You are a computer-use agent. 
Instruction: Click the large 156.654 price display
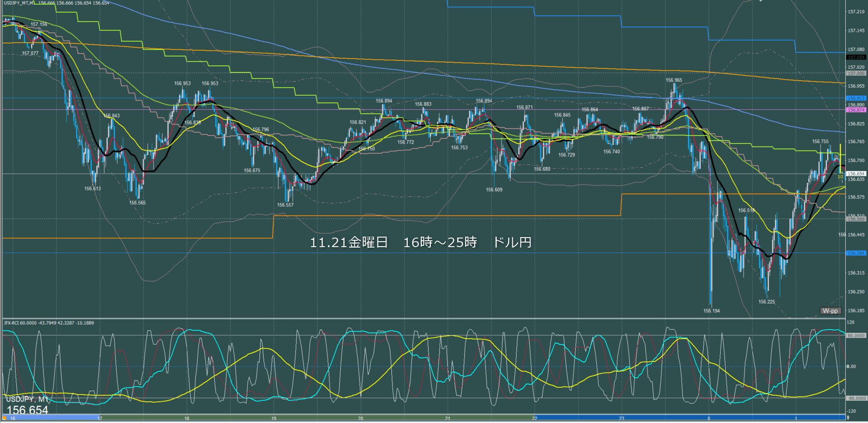point(28,410)
